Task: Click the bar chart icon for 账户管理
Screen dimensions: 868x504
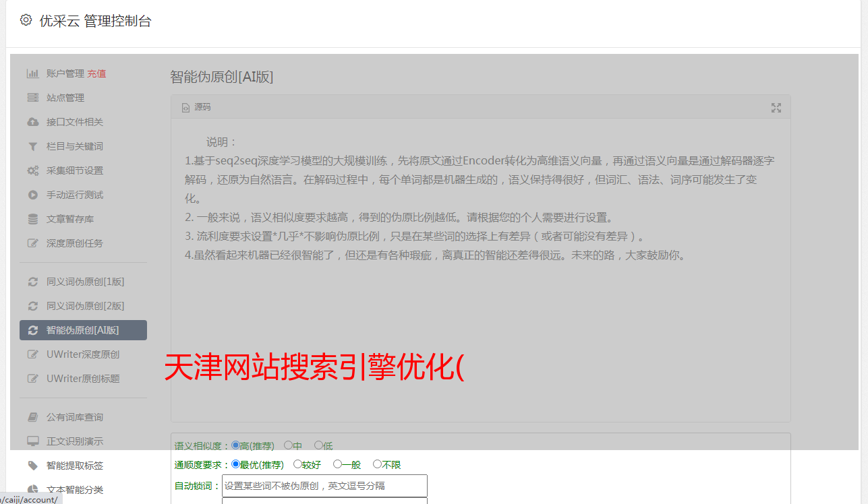Action: click(32, 73)
